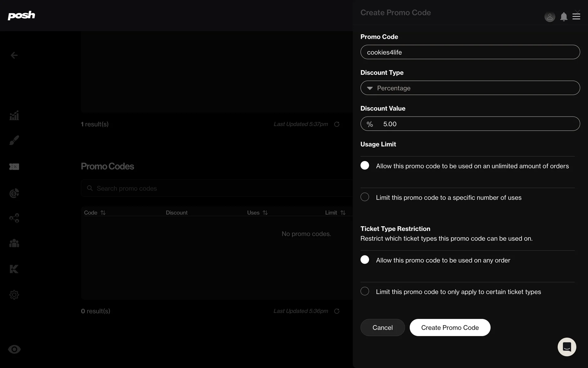Open the chat support bubble

click(x=567, y=347)
